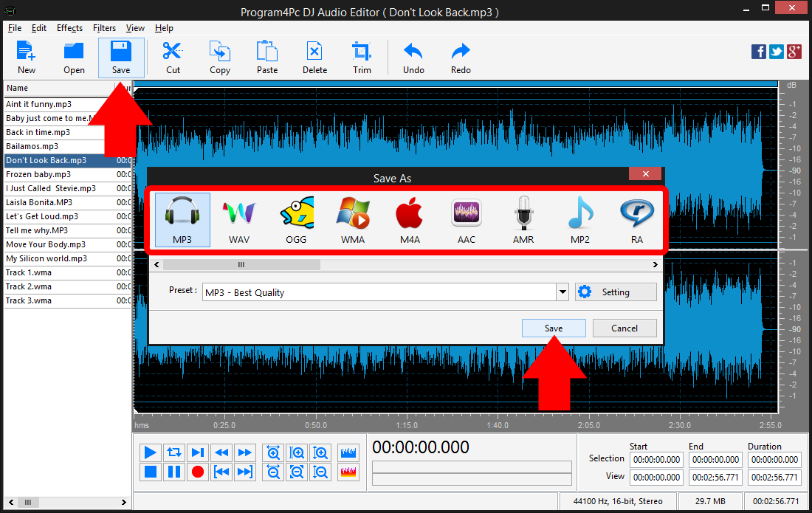The image size is (812, 513).
Task: Select the MP3 format in Save As dialog
Action: [x=182, y=218]
